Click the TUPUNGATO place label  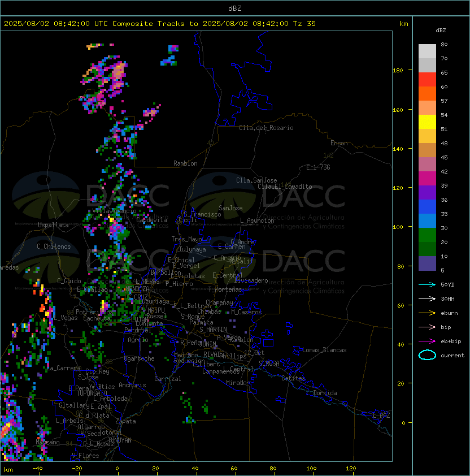(x=92, y=393)
